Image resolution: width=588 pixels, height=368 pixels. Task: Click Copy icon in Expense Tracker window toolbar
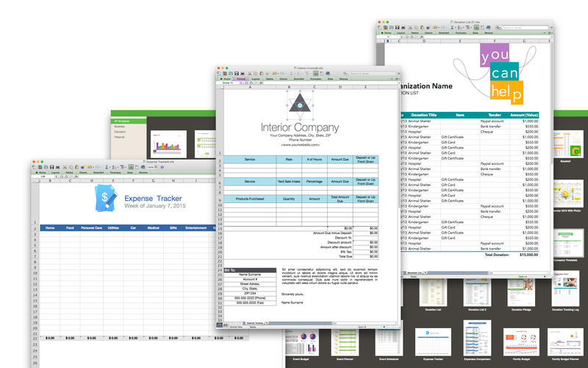(x=71, y=167)
